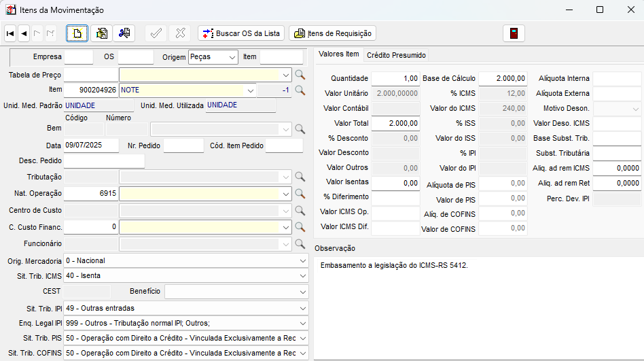This screenshot has width=644, height=361.
Task: Open the Sit. Trib. IPI combo box
Action: coord(303,308)
